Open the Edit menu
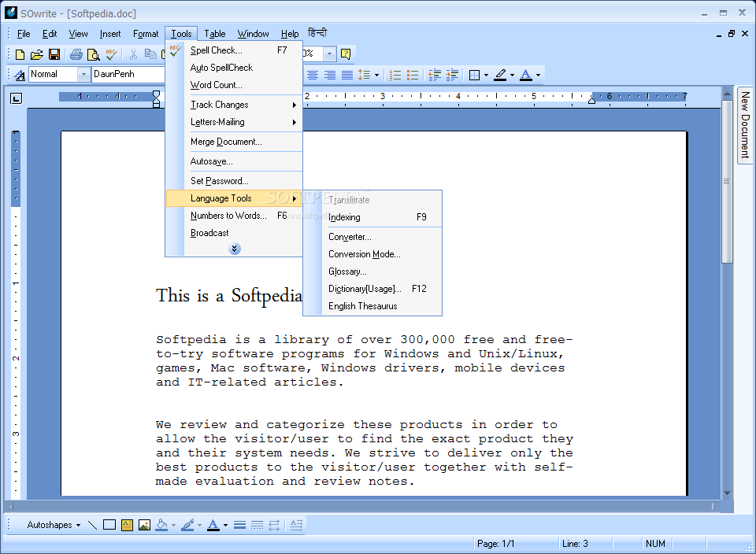This screenshot has width=756, height=554. pos(50,34)
